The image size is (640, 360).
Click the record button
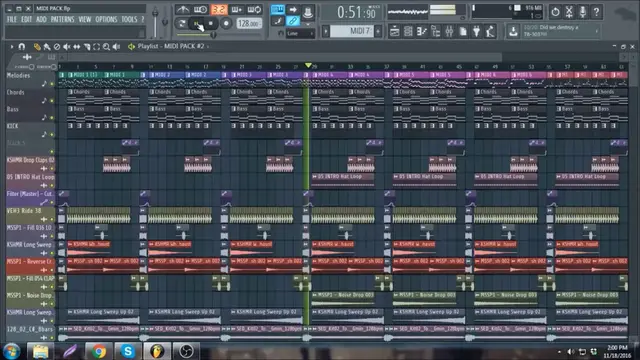pos(226,24)
